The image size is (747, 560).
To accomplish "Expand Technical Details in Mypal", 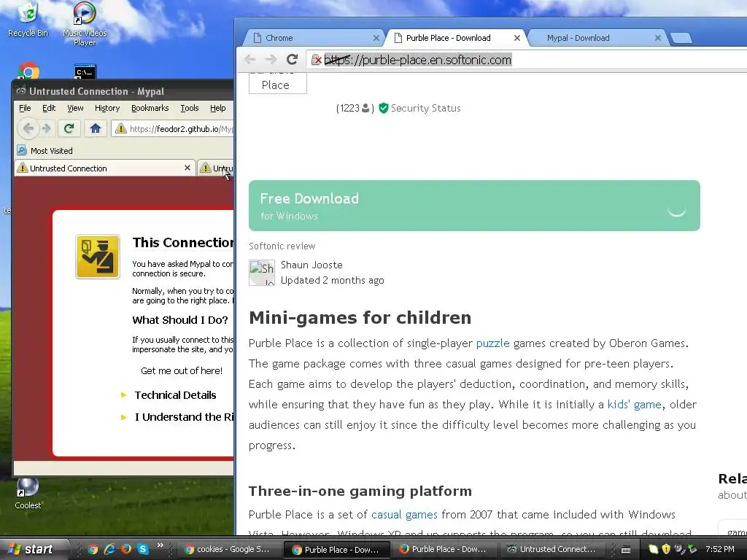I will tap(175, 394).
